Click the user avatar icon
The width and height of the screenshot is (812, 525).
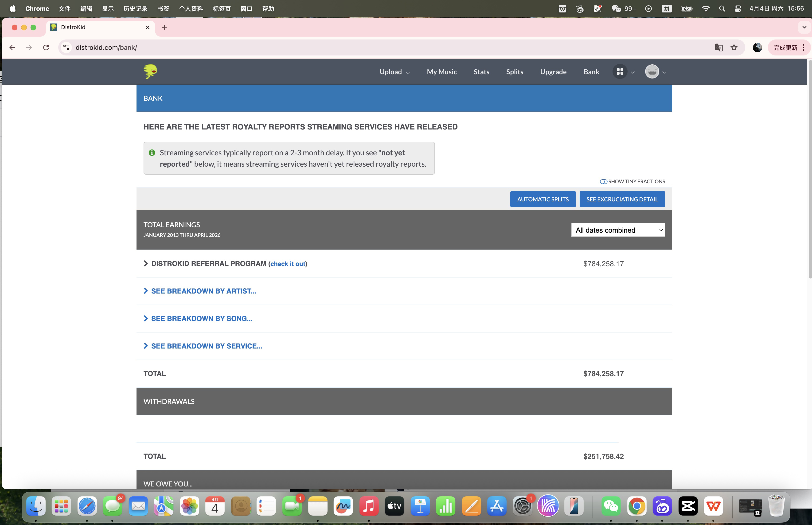coord(652,72)
